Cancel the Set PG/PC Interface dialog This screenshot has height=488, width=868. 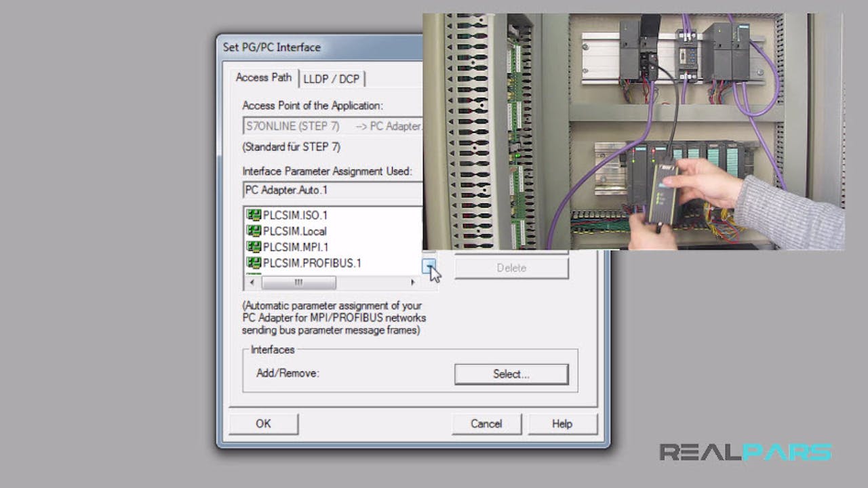tap(486, 424)
